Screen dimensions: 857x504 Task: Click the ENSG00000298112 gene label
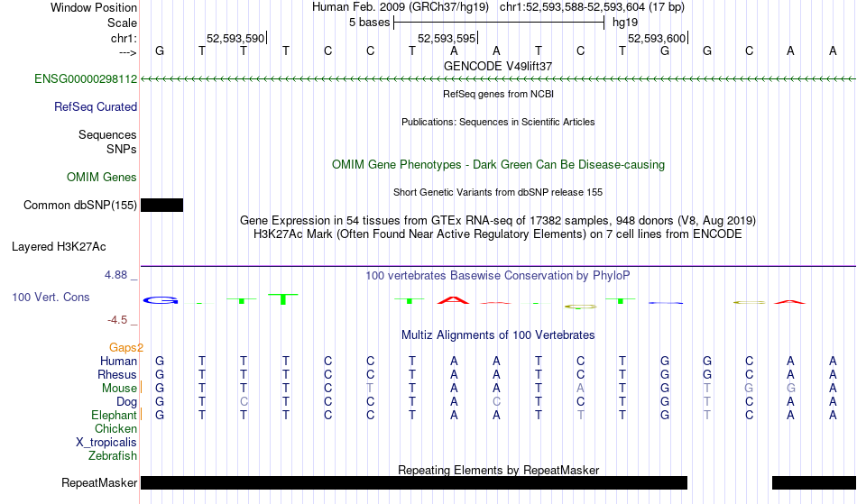pos(86,79)
